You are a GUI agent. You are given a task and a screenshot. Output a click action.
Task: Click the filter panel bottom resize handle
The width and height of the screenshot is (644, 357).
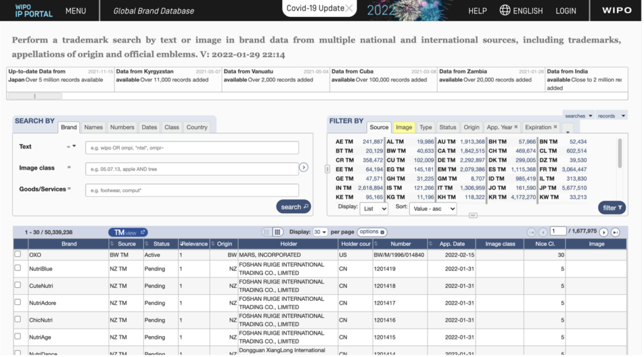[473, 216]
